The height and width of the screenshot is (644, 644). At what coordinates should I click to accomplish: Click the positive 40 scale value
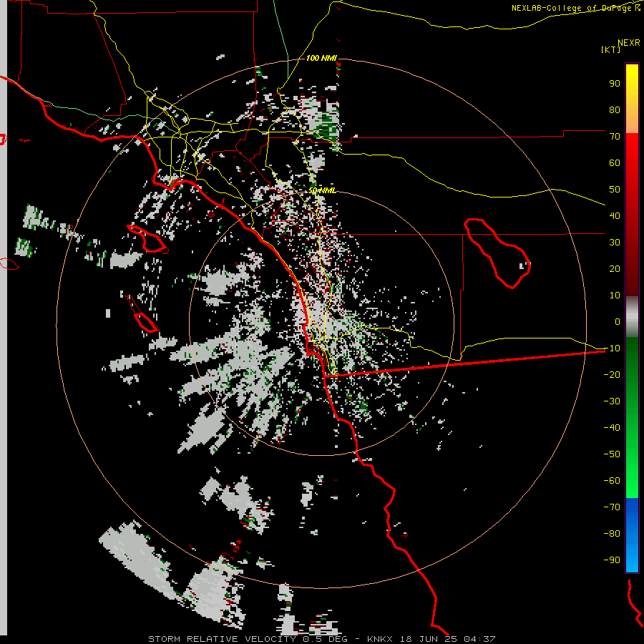615,216
